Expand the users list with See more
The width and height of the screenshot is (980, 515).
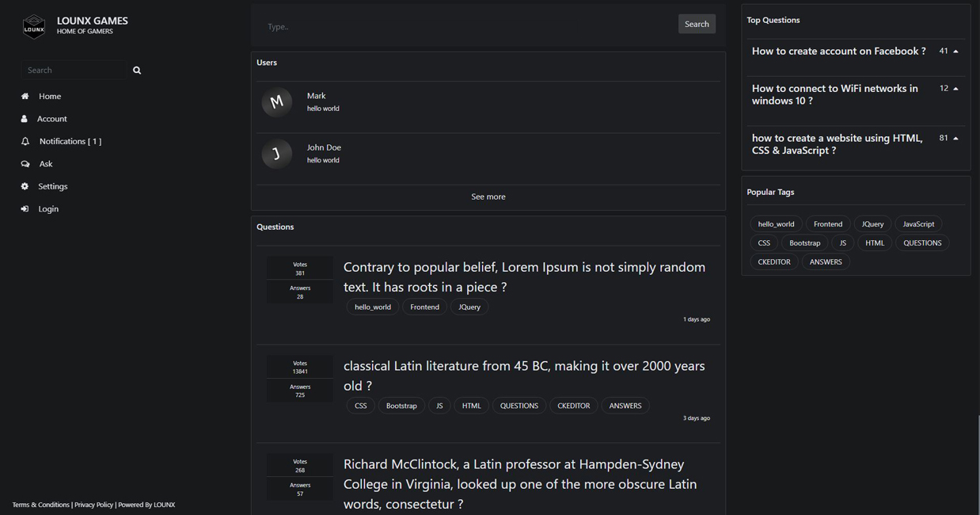coord(488,196)
